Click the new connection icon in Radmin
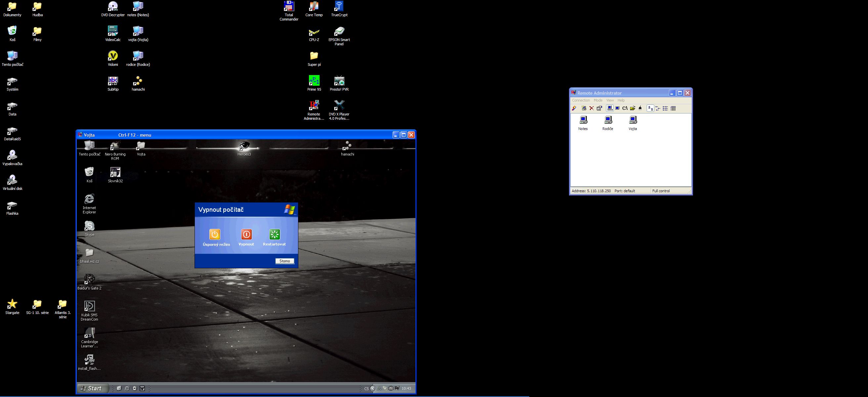868x397 pixels. (x=584, y=108)
